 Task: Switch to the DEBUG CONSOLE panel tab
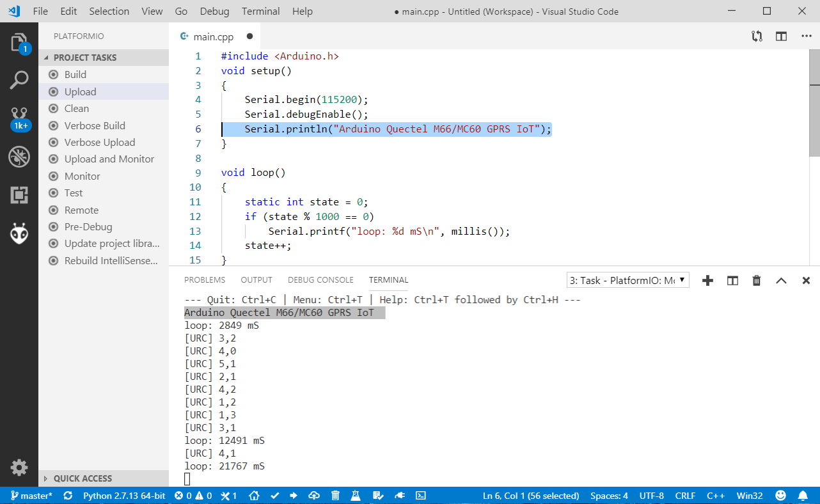(x=320, y=280)
